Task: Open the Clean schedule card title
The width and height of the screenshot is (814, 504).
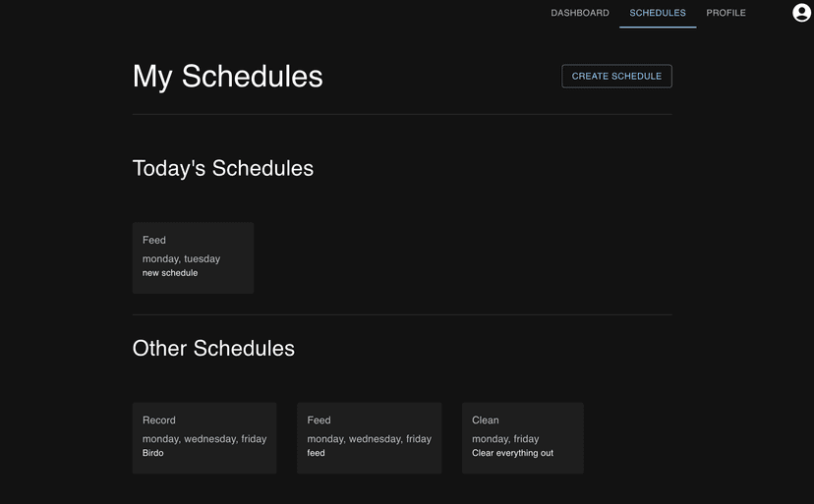Action: point(486,420)
